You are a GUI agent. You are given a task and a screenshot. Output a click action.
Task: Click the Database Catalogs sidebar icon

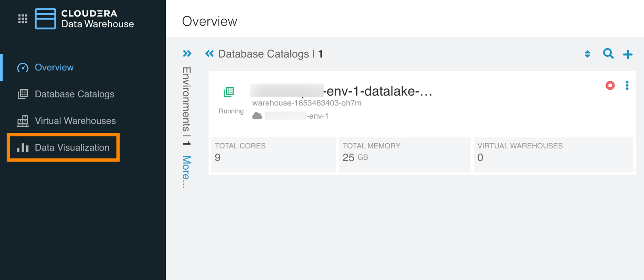pyautogui.click(x=23, y=94)
